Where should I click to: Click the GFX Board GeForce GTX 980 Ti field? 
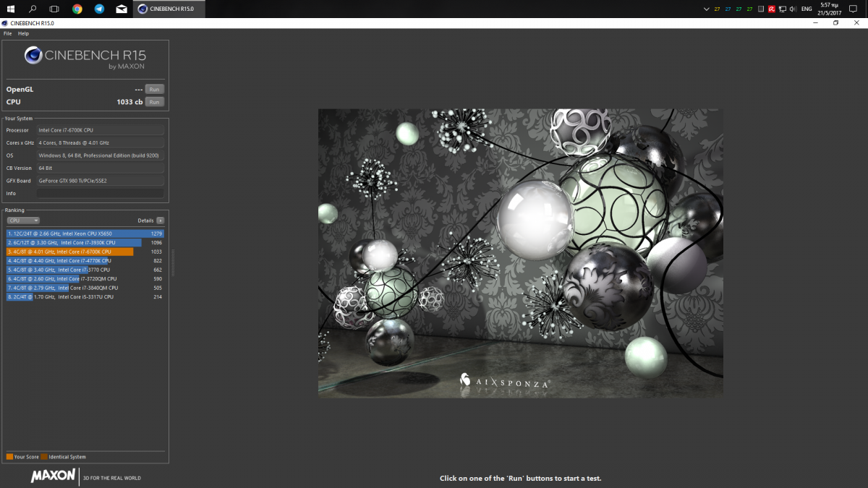coord(101,181)
